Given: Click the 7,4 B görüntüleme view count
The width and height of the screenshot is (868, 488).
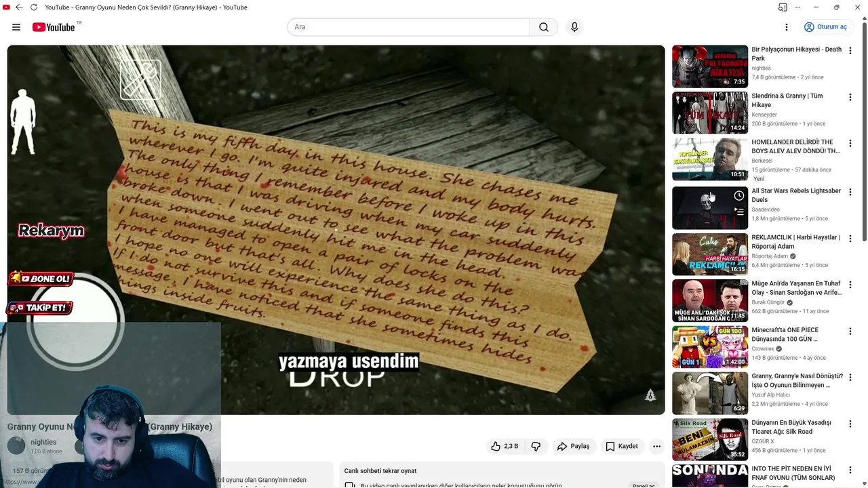Looking at the screenshot, I should [774, 77].
